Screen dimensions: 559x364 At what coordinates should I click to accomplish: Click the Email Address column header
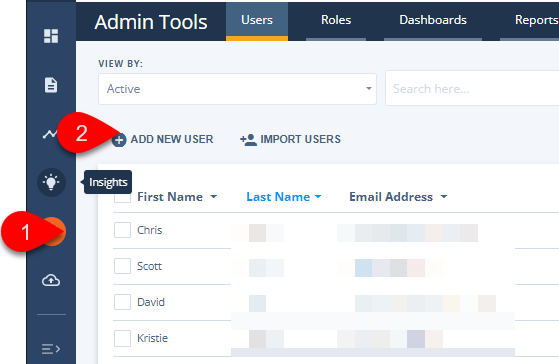[391, 197]
